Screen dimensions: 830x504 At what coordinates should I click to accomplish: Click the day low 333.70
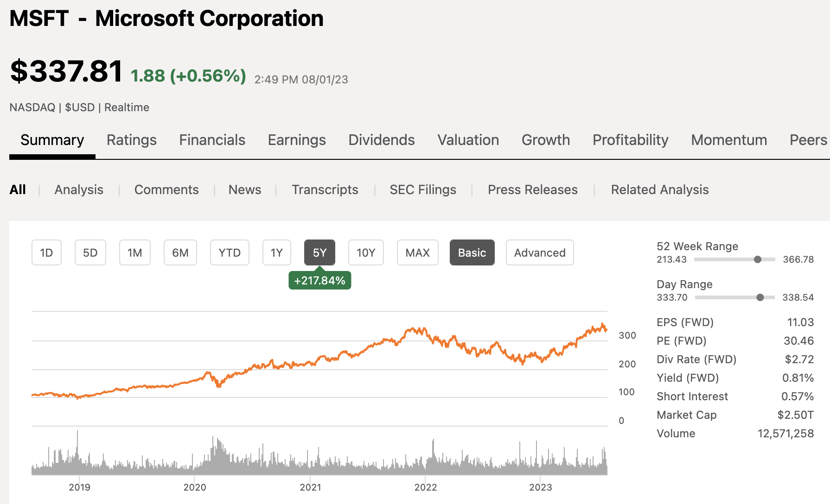(672, 297)
